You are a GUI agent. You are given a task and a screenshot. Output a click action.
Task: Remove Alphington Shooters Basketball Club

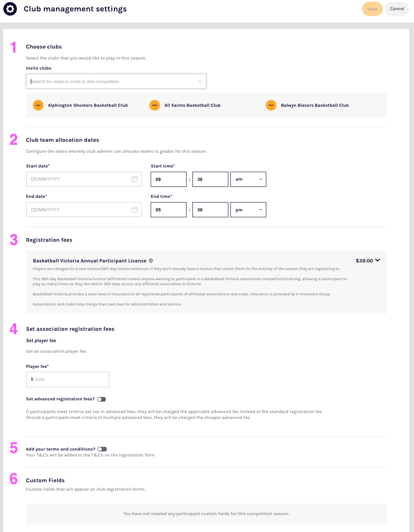pos(38,105)
